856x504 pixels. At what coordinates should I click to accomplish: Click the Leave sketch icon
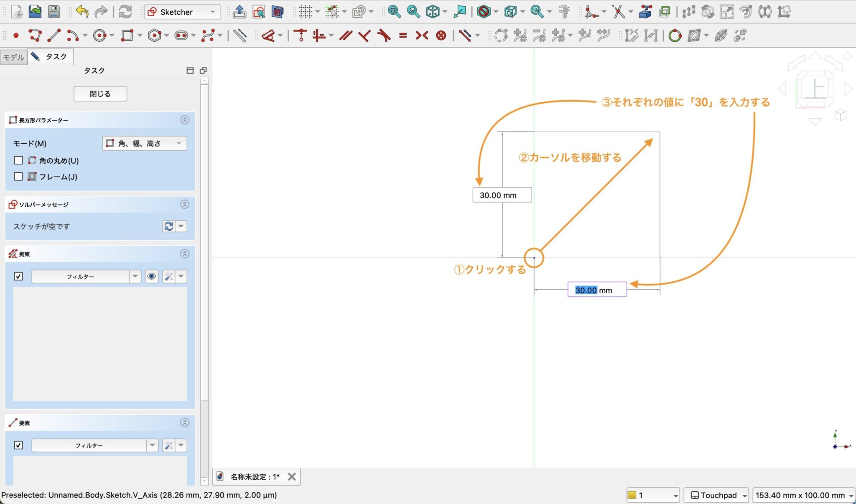[x=239, y=12]
